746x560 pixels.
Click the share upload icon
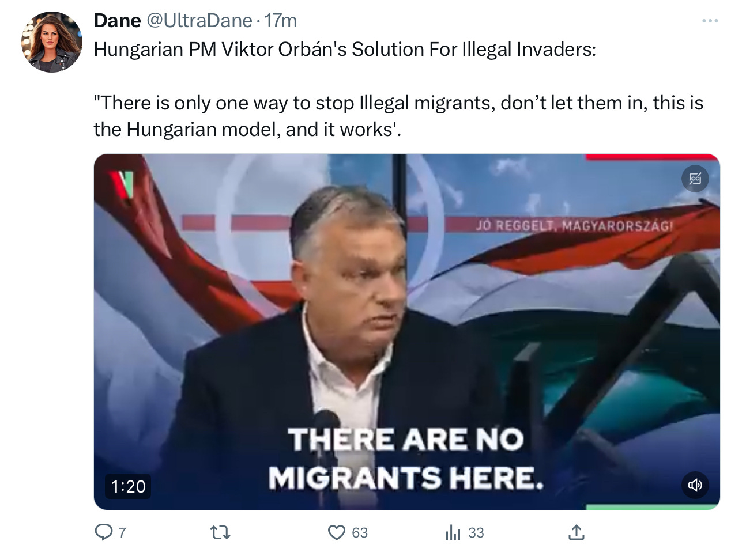coord(576,532)
